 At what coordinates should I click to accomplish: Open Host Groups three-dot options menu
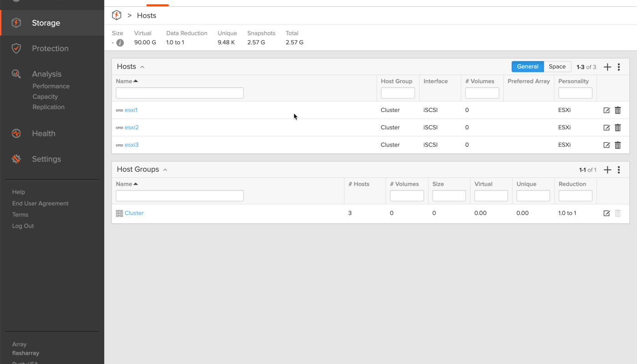tap(618, 170)
